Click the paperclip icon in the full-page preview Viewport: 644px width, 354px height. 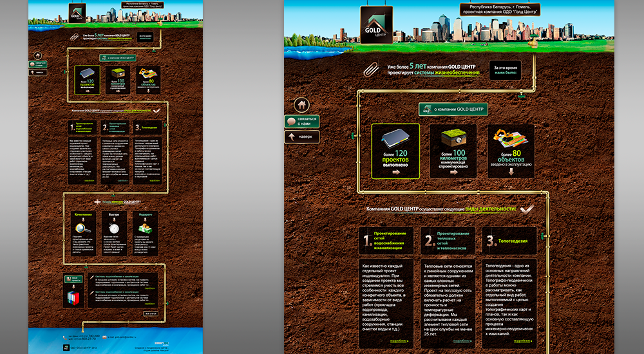74,37
